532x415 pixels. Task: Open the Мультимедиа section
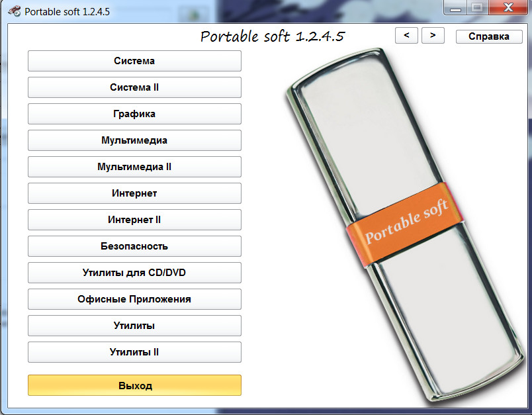(134, 140)
